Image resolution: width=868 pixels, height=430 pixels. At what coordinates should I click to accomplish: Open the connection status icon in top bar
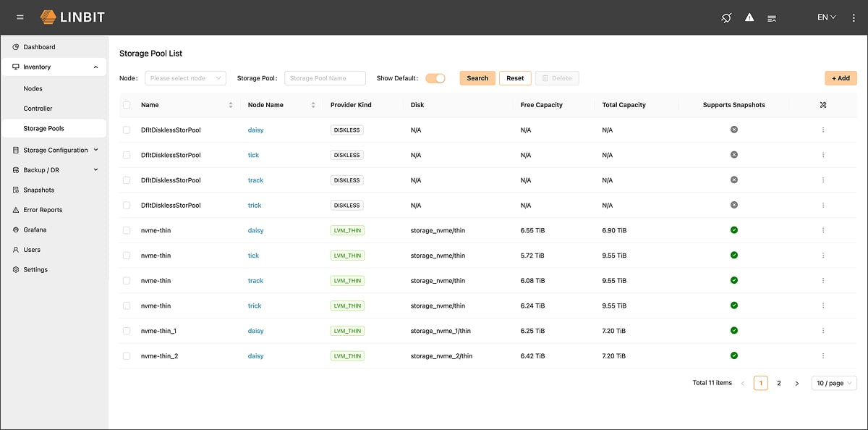(x=726, y=17)
